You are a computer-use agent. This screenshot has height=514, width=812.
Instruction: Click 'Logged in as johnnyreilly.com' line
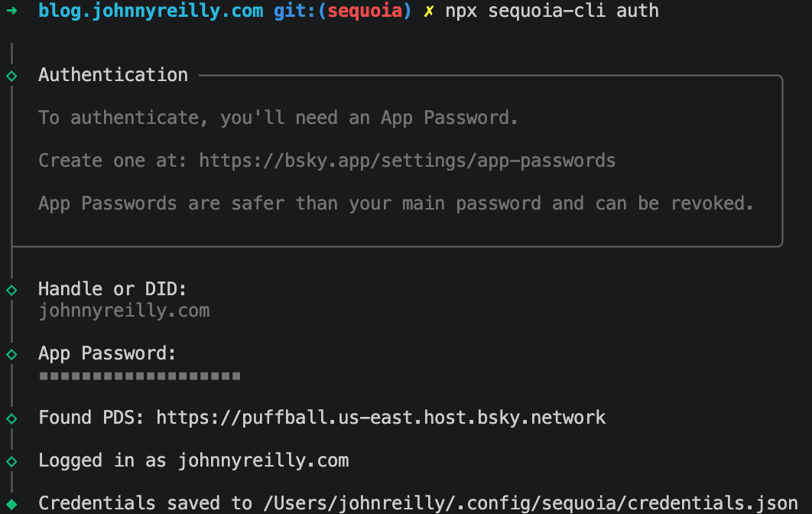pos(193,460)
